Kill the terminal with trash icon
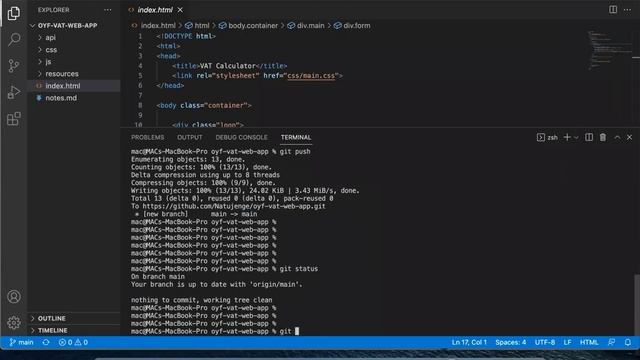 click(603, 138)
